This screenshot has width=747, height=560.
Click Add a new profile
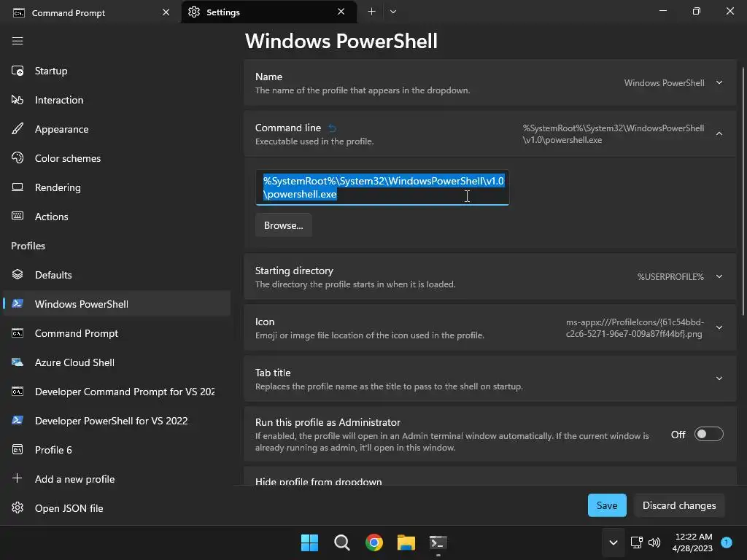(x=117, y=478)
